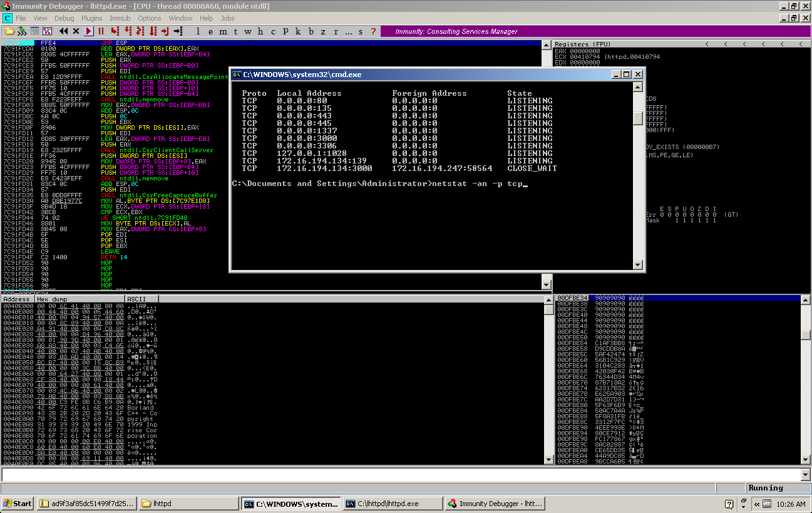The image size is (812, 513).
Task: Click the Step over toolbar icon
Action: pos(128,31)
